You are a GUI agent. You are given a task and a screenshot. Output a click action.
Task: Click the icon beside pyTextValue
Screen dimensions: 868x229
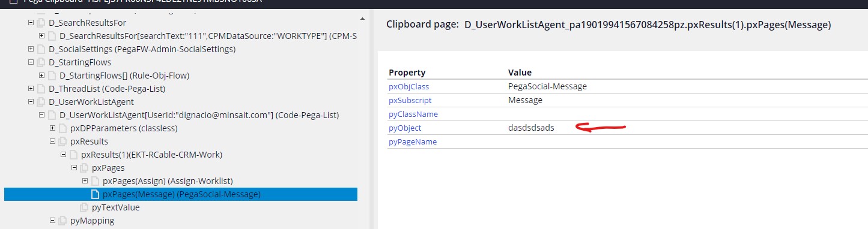click(x=84, y=207)
